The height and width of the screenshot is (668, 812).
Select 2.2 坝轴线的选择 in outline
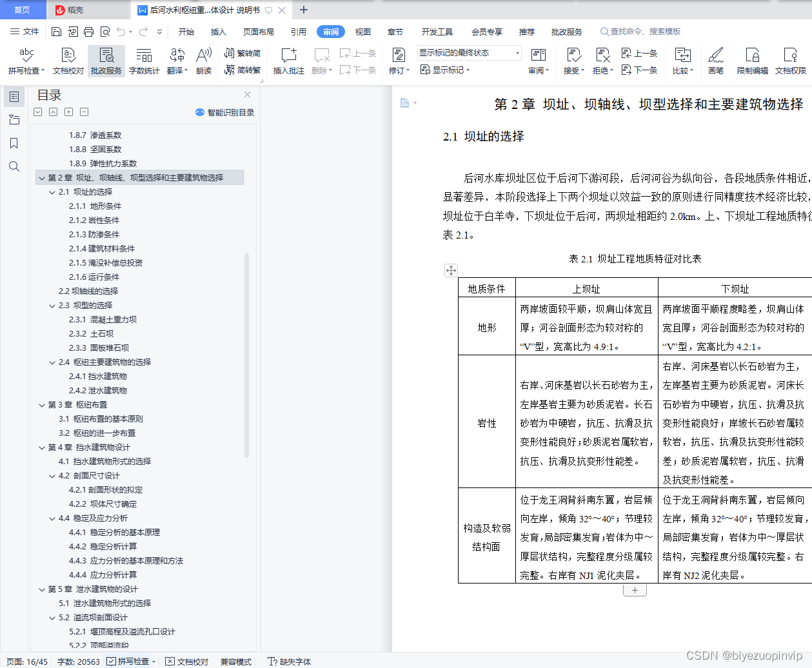88,291
